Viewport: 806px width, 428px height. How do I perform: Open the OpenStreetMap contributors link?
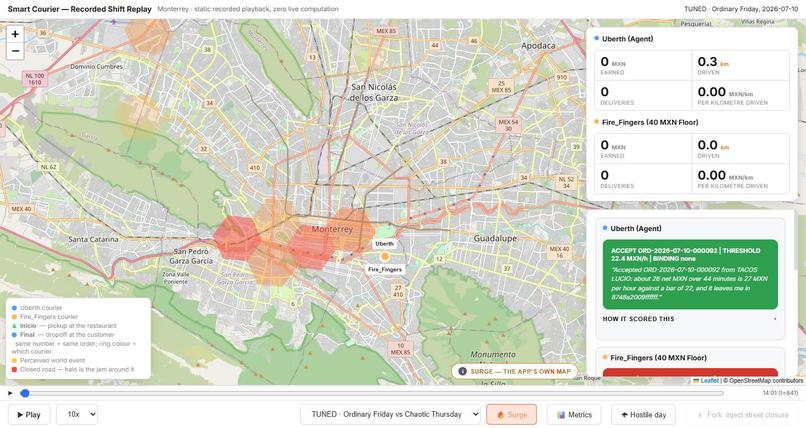point(765,381)
